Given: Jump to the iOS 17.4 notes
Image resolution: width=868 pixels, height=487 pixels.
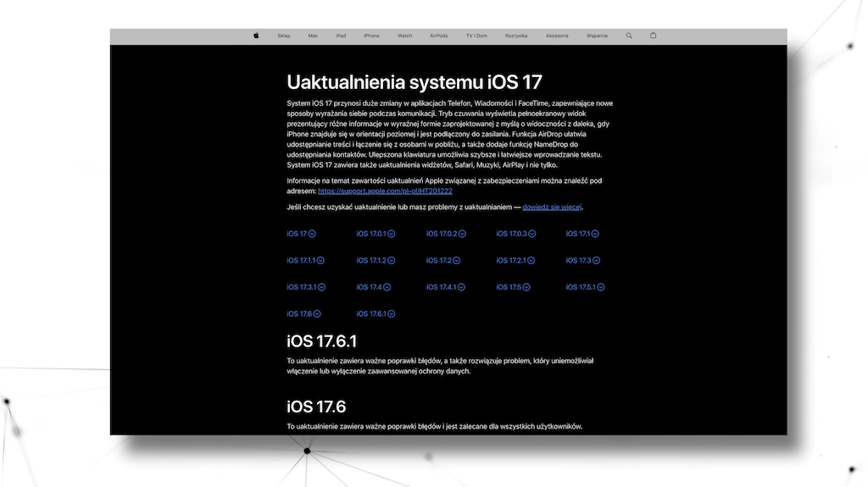Looking at the screenshot, I should [374, 286].
